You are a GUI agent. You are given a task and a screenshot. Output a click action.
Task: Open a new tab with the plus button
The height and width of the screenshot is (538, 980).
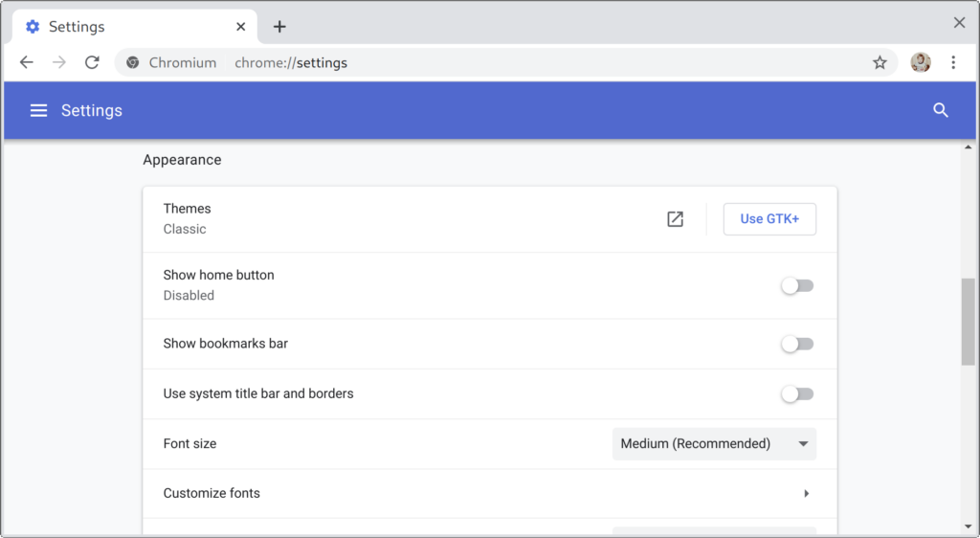pos(279,26)
